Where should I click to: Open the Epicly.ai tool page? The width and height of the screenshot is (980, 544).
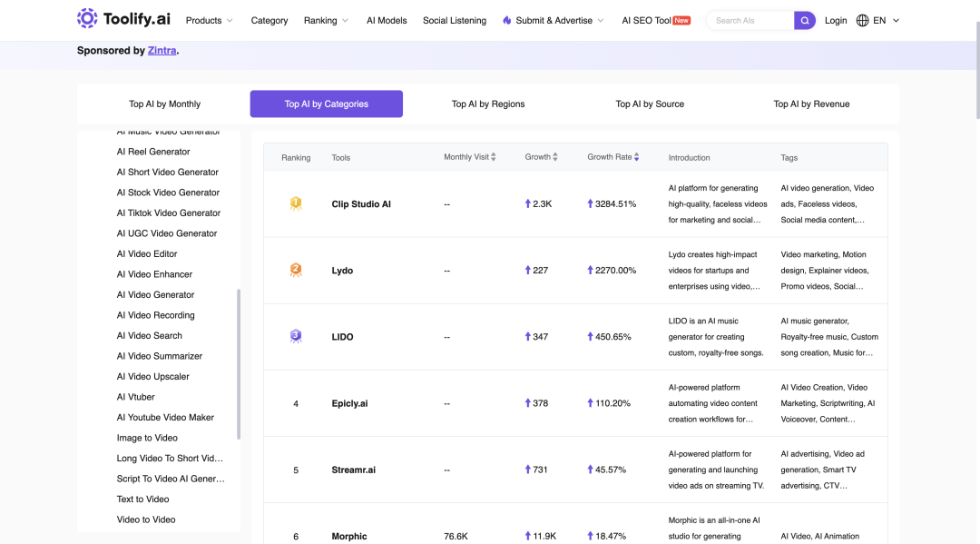[x=349, y=403]
